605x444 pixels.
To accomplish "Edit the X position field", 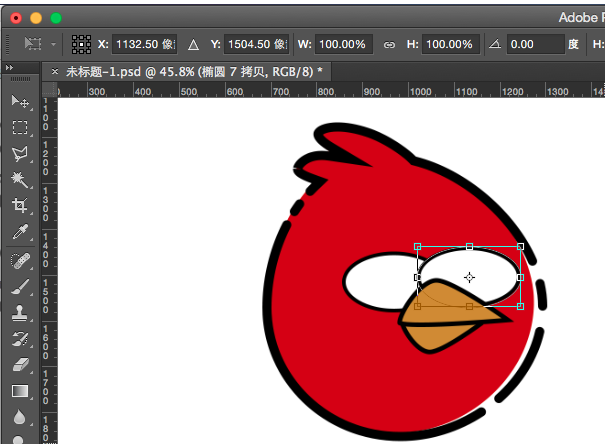I will [x=145, y=44].
